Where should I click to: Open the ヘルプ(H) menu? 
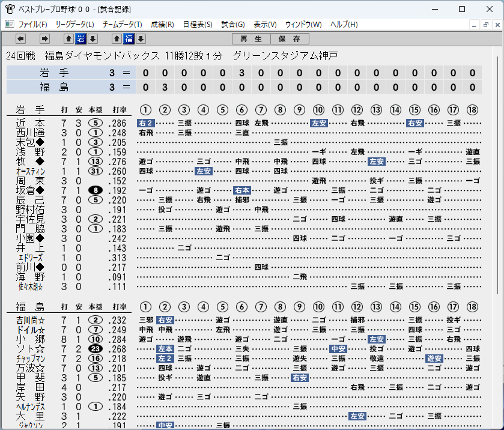pyautogui.click(x=344, y=25)
